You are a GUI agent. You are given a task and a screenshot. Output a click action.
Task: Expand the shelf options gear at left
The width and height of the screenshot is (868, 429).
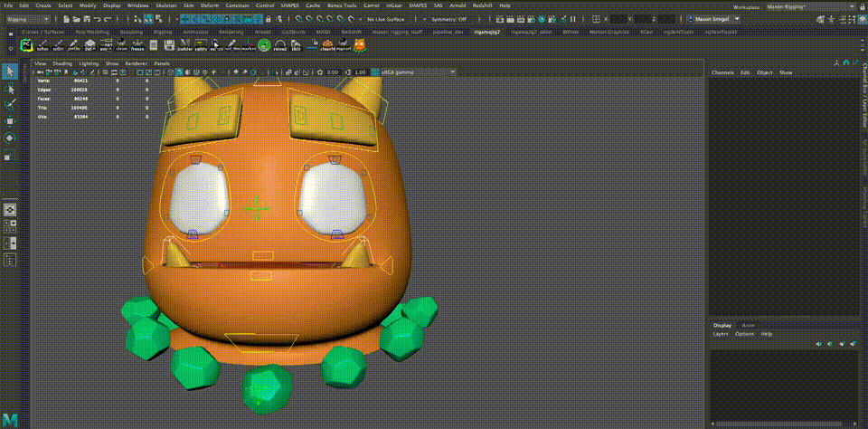click(x=11, y=49)
